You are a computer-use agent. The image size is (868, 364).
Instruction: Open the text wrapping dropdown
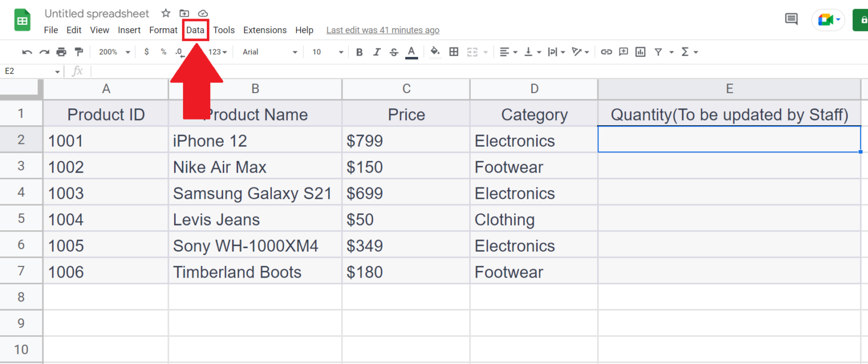click(556, 52)
